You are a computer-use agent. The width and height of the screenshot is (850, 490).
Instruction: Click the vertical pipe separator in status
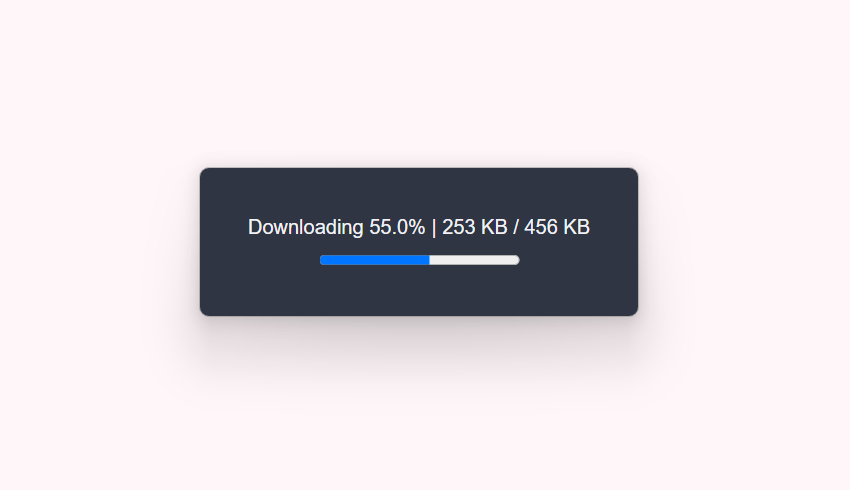pos(434,228)
